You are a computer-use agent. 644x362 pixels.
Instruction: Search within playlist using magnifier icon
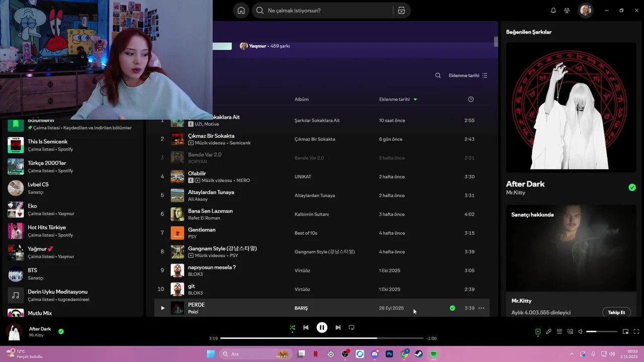pos(438,75)
